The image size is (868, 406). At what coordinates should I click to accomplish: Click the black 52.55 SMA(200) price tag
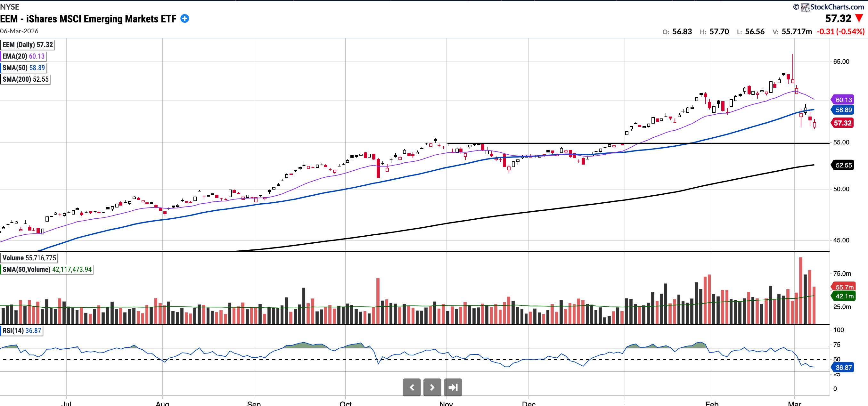coord(843,165)
